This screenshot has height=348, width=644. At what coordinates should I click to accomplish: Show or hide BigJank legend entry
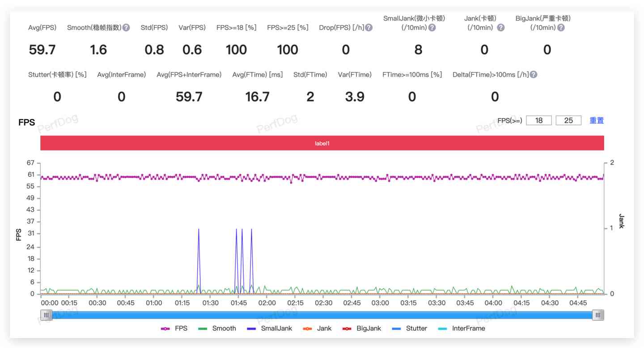(362, 328)
